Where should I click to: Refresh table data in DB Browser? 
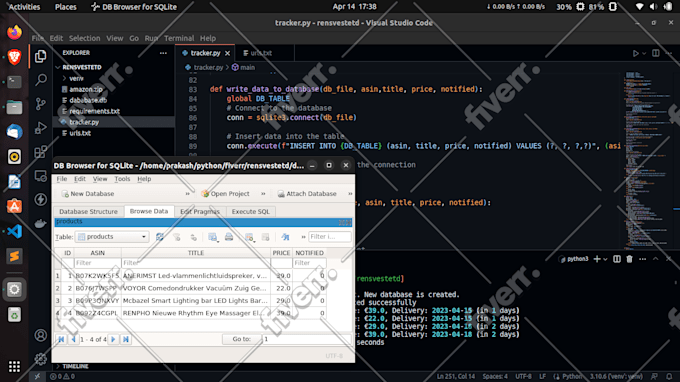pyautogui.click(x=160, y=237)
